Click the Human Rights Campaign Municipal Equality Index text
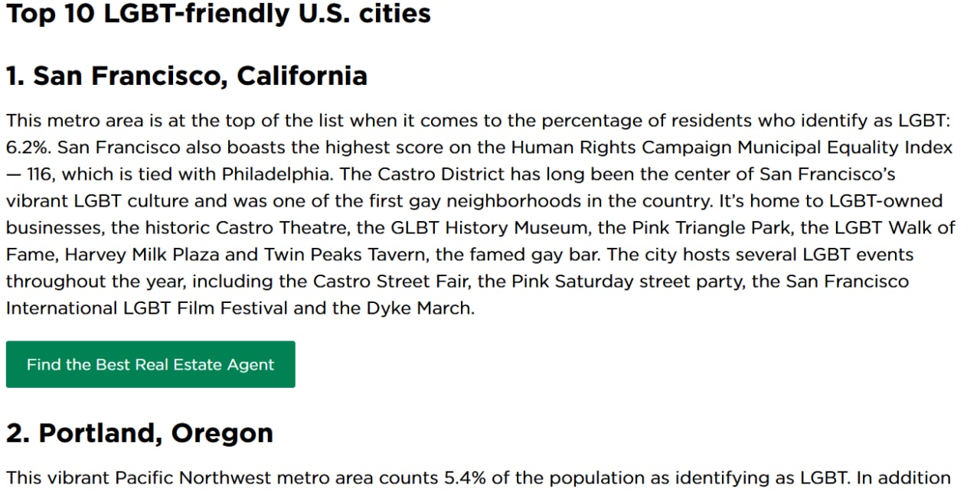The height and width of the screenshot is (492, 980). coord(732,147)
